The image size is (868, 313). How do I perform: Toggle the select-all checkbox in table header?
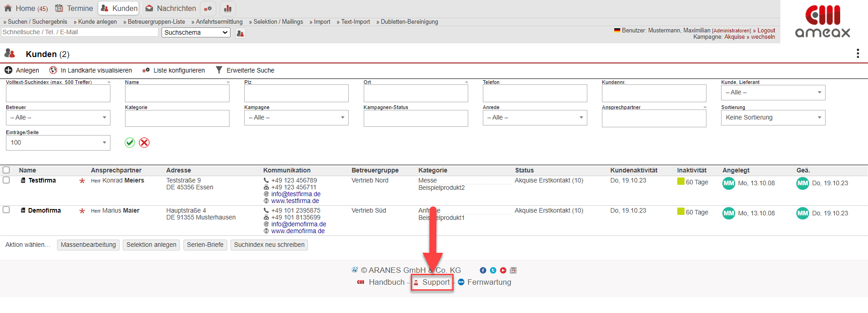[x=6, y=170]
